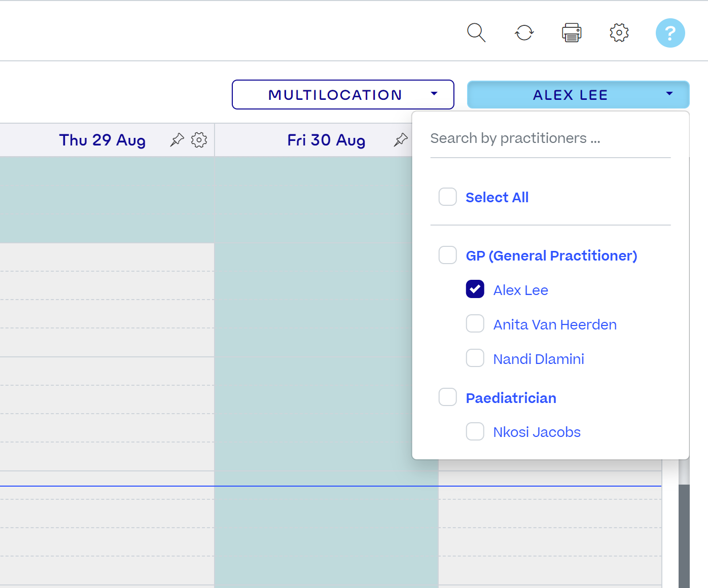Open the MULTILOCATION dropdown

[343, 95]
